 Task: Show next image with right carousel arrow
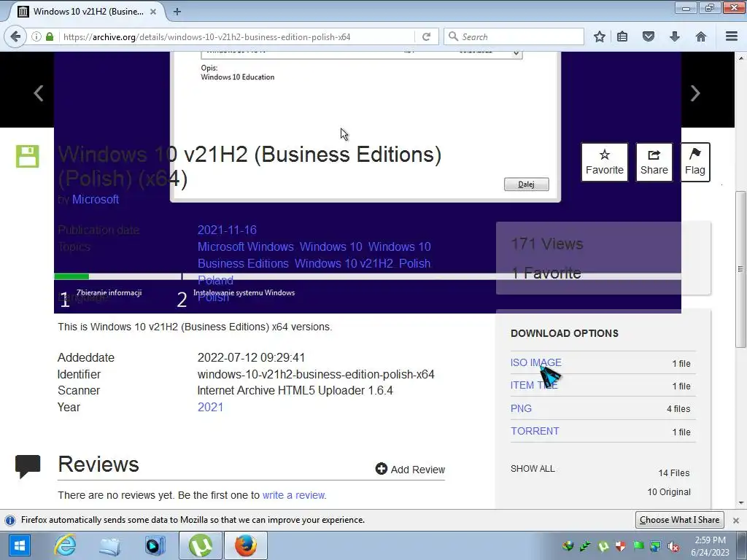[x=695, y=93]
